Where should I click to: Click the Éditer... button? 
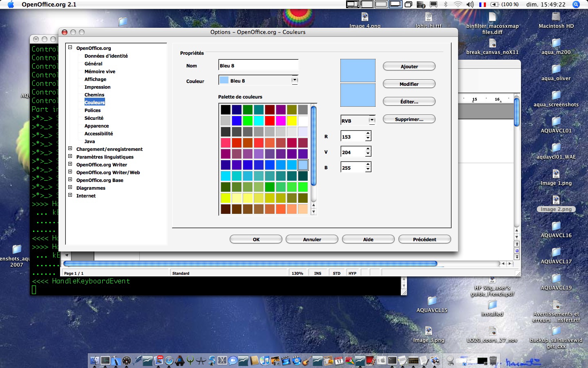pyautogui.click(x=409, y=102)
